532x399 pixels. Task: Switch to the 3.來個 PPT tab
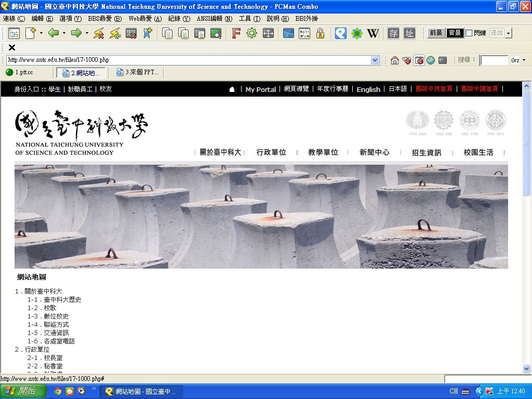[x=138, y=72]
